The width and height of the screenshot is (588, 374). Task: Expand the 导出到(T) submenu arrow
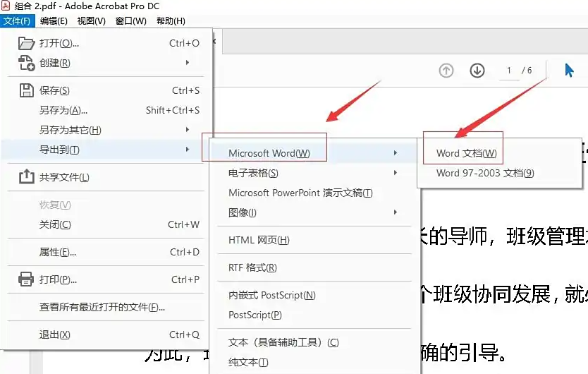187,150
